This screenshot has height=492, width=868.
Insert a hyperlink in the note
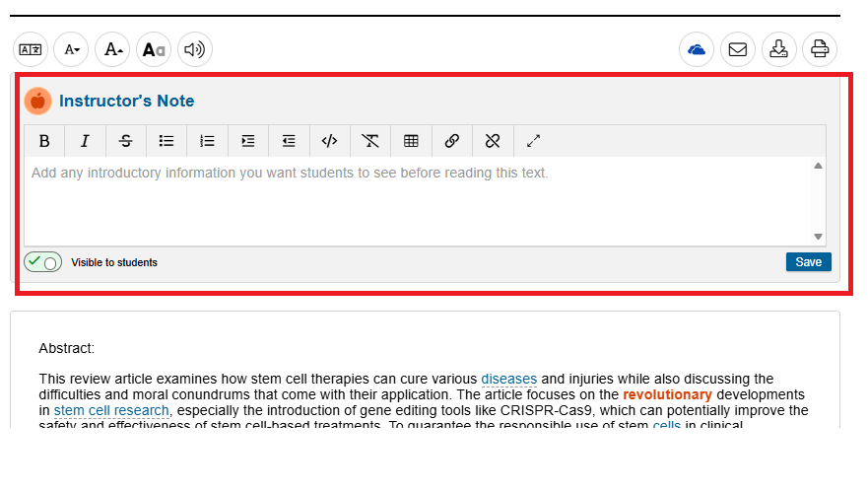click(x=451, y=141)
